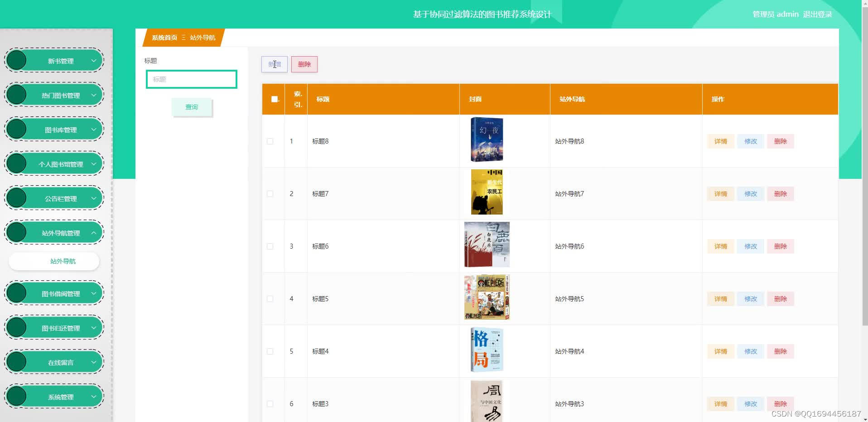This screenshot has height=422, width=868.
Task: Click the round icon beside 图书借阅管理
Action: pos(17,293)
